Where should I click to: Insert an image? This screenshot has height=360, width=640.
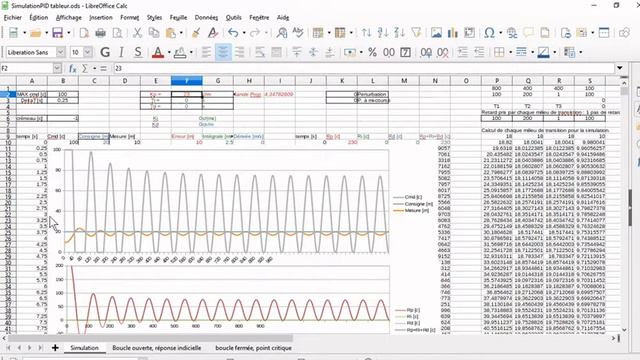click(436, 33)
